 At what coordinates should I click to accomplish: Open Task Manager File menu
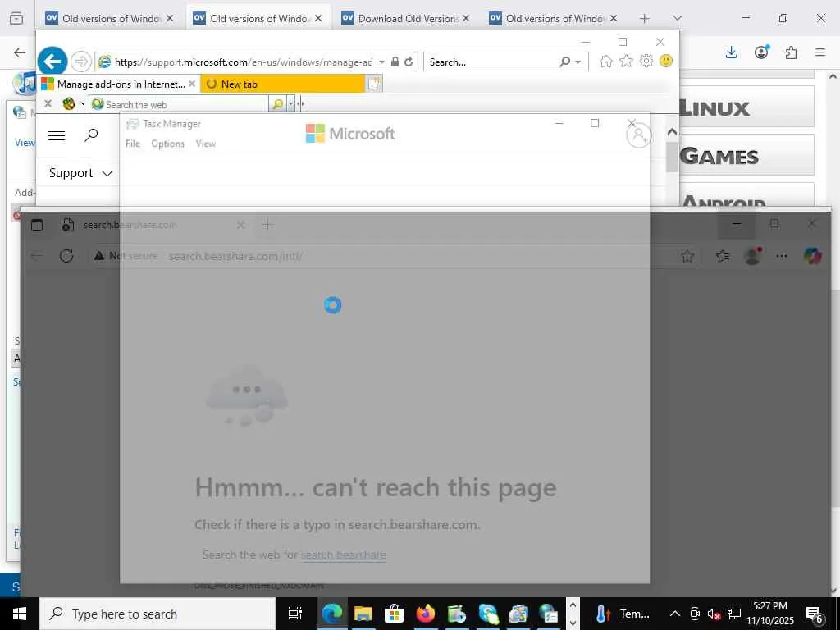point(132,144)
